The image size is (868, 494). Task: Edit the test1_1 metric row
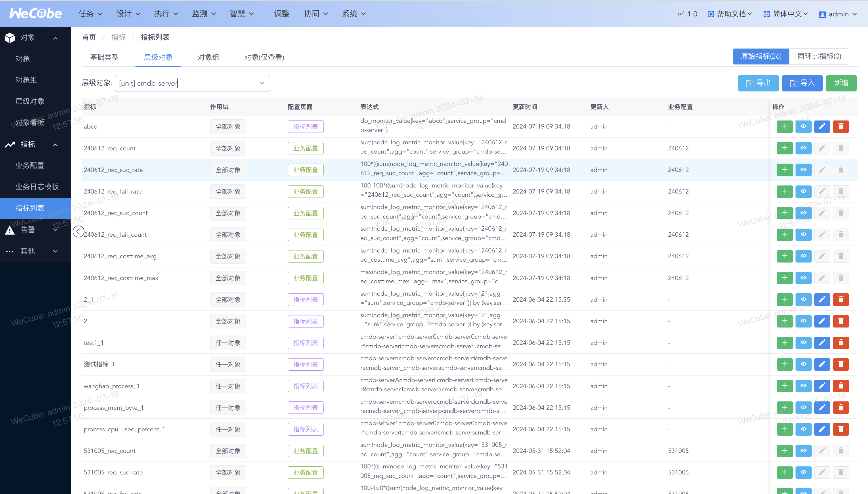click(x=822, y=343)
